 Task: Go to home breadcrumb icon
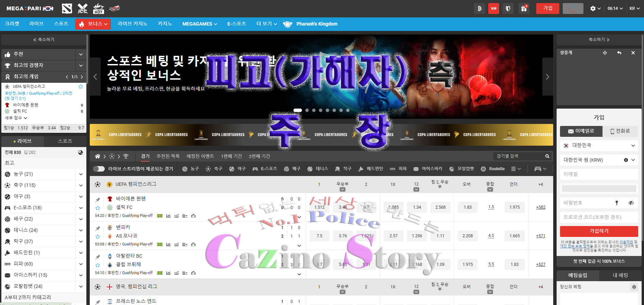click(98, 156)
